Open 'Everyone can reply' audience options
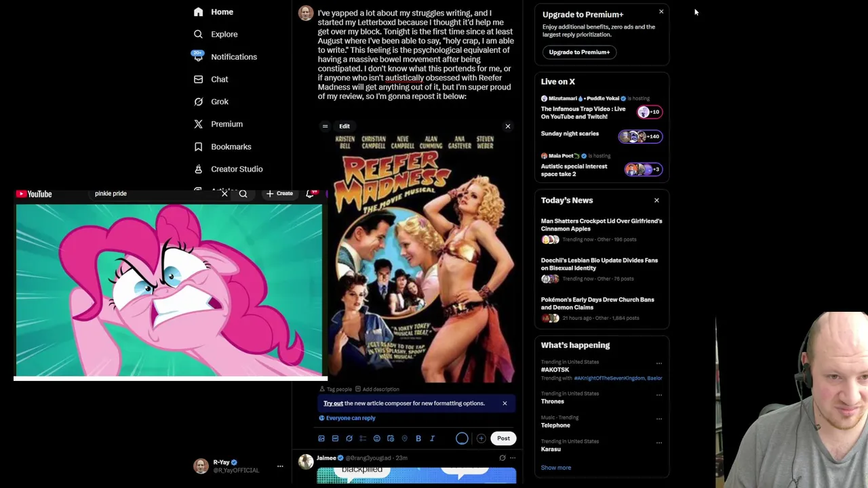Viewport: 868px width, 488px height. pos(347,418)
